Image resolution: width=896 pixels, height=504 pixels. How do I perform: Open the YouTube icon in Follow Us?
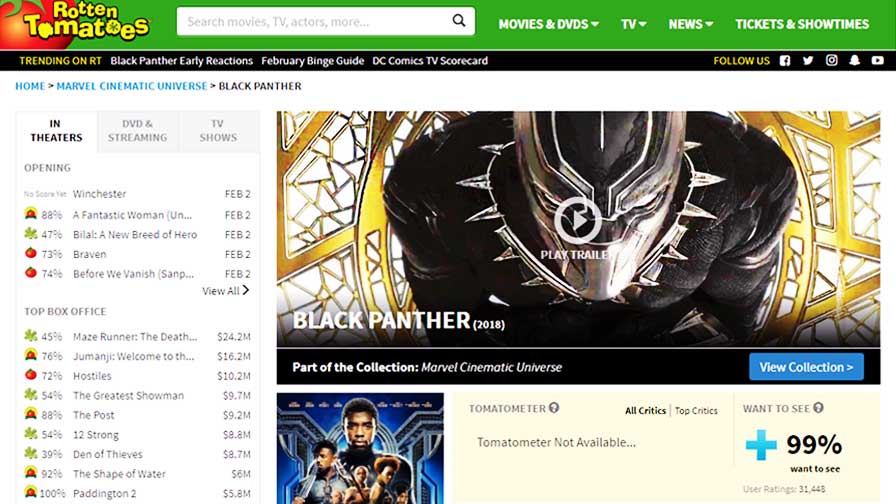[x=878, y=61]
